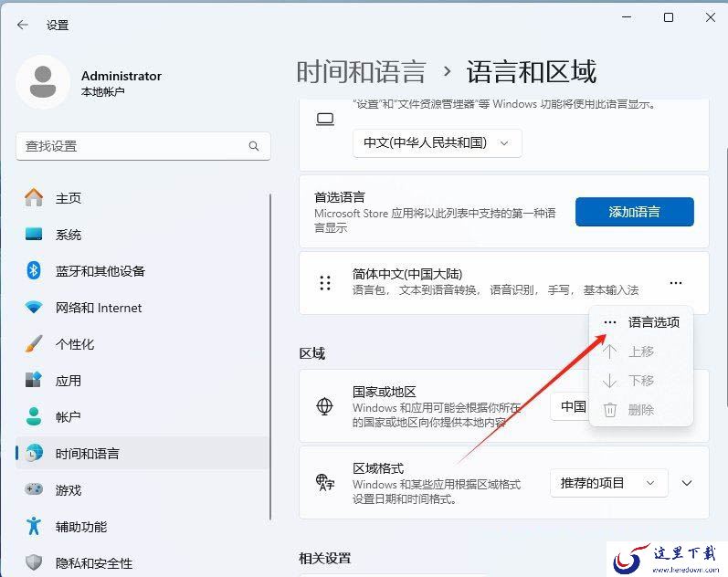
Task: Open 隐私和安全性 in the sidebar
Action: (142, 562)
